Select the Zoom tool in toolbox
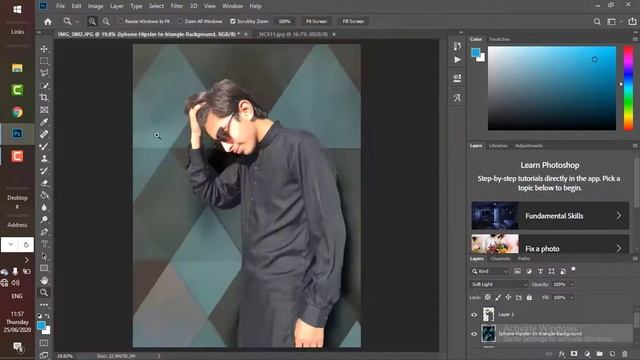The width and height of the screenshot is (640, 360). pyautogui.click(x=44, y=292)
